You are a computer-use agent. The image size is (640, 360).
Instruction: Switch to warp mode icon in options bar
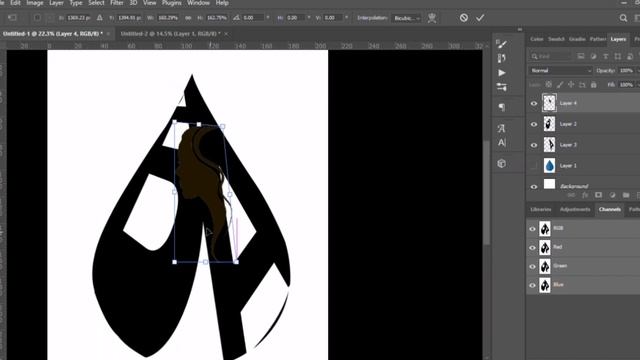432,18
